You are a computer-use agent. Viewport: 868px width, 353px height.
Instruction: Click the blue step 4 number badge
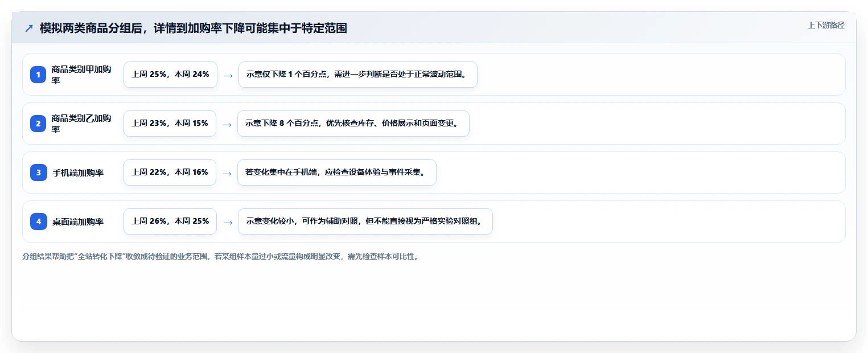[38, 221]
